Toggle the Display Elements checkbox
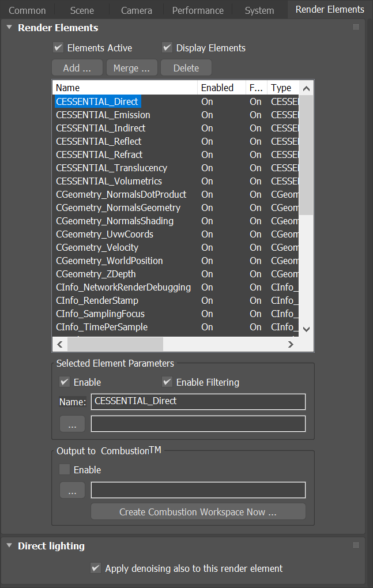The height and width of the screenshot is (588, 373). tap(167, 48)
